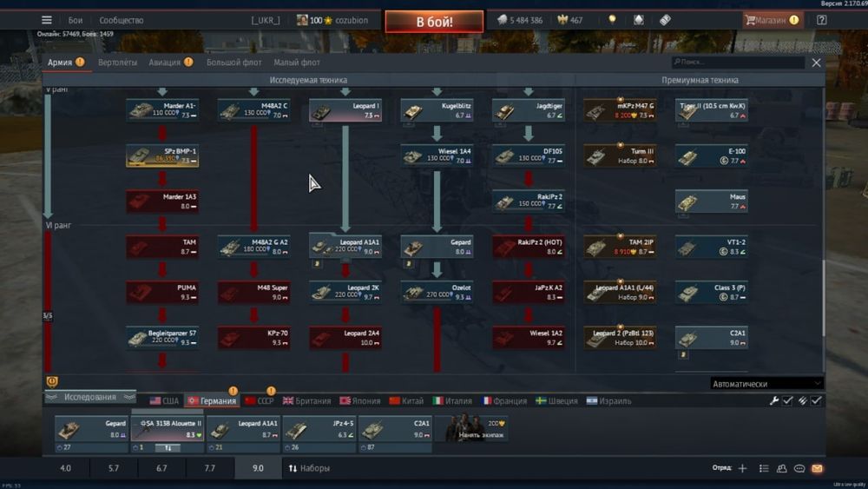Expand the Gepard group in tree
The image size is (868, 489).
point(437,247)
